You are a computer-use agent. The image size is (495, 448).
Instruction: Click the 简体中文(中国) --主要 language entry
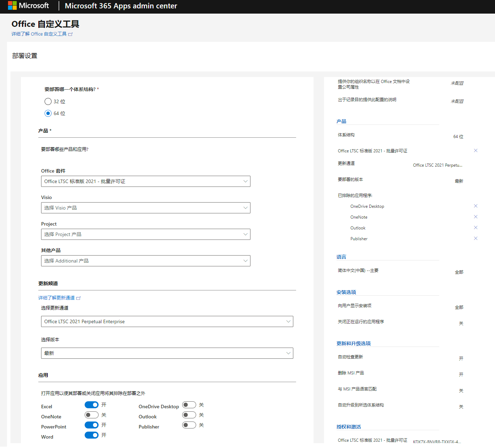coord(358,271)
